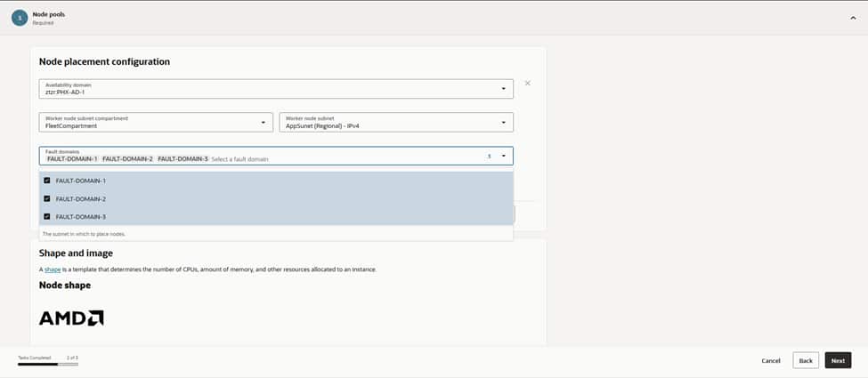868x378 pixels.
Task: Click the FAULT-DOMAIN-1 selected chip
Action: pyautogui.click(x=72, y=159)
